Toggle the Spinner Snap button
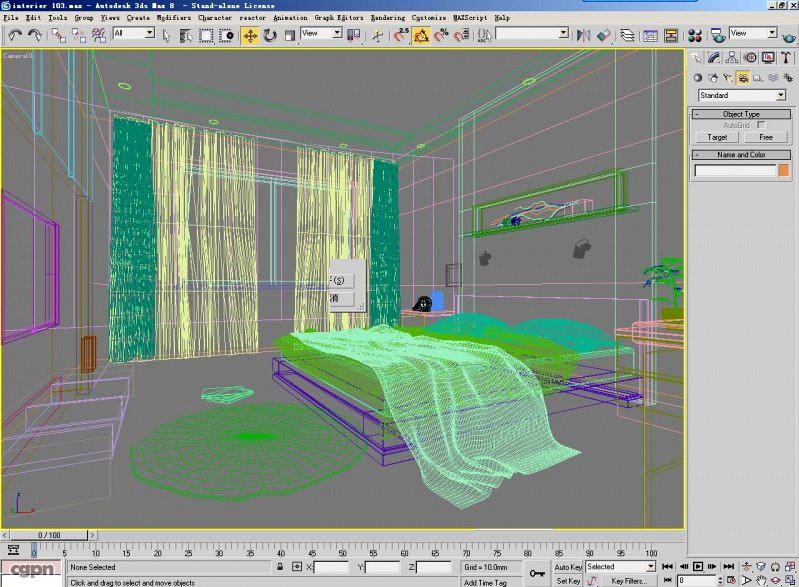The width and height of the screenshot is (799, 587). pyautogui.click(x=461, y=35)
